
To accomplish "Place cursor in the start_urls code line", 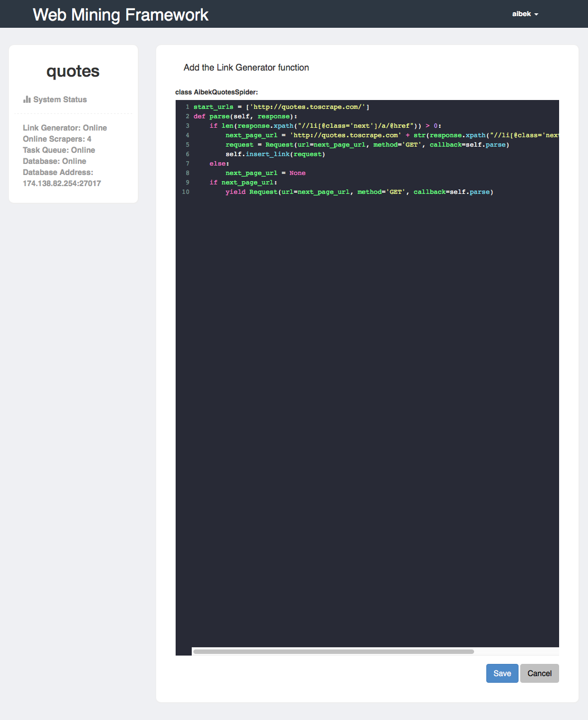I will [x=281, y=107].
